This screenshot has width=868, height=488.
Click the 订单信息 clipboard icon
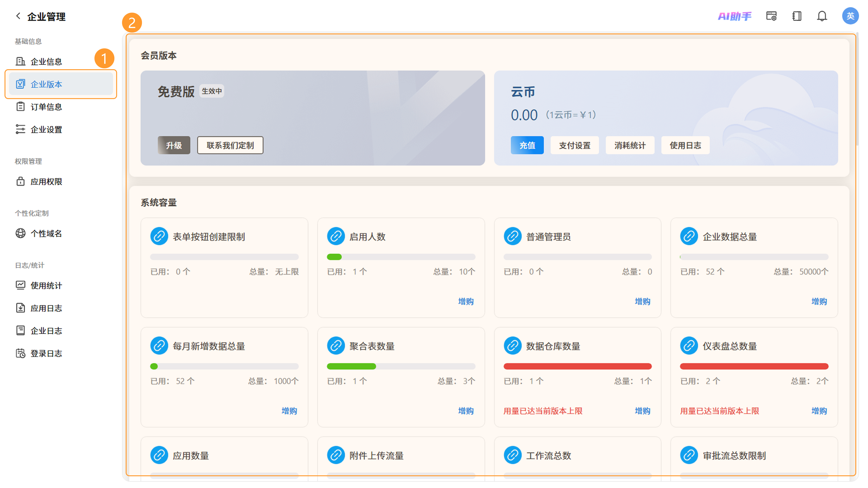(x=20, y=107)
